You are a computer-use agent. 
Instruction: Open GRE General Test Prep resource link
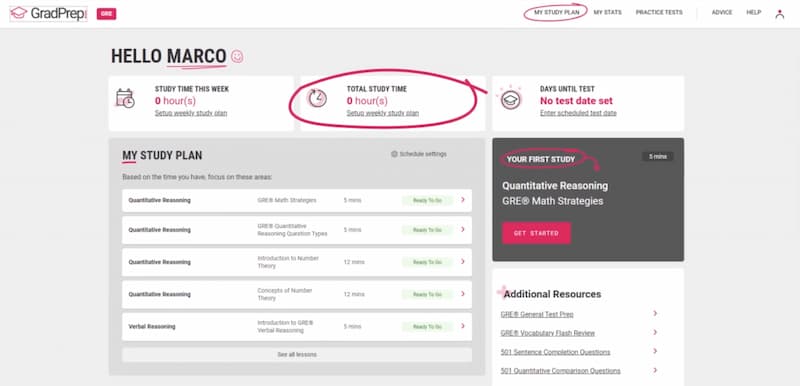[537, 314]
